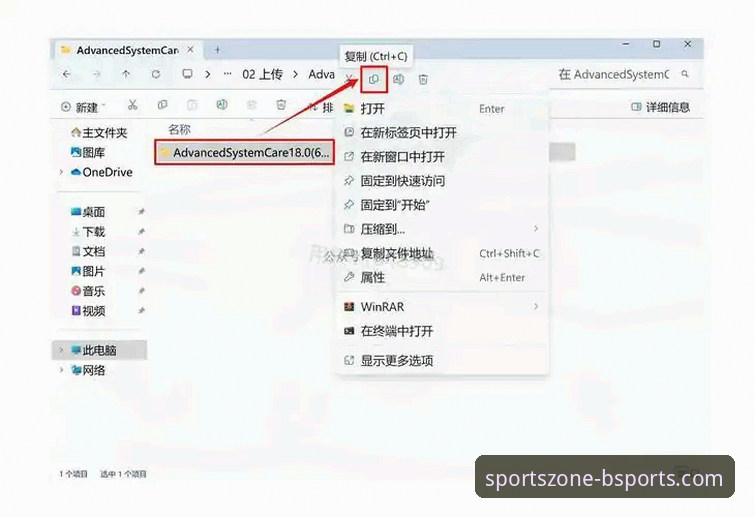The image size is (754, 517).
Task: Click the 选中 1 个项目 status text
Action: click(123, 474)
